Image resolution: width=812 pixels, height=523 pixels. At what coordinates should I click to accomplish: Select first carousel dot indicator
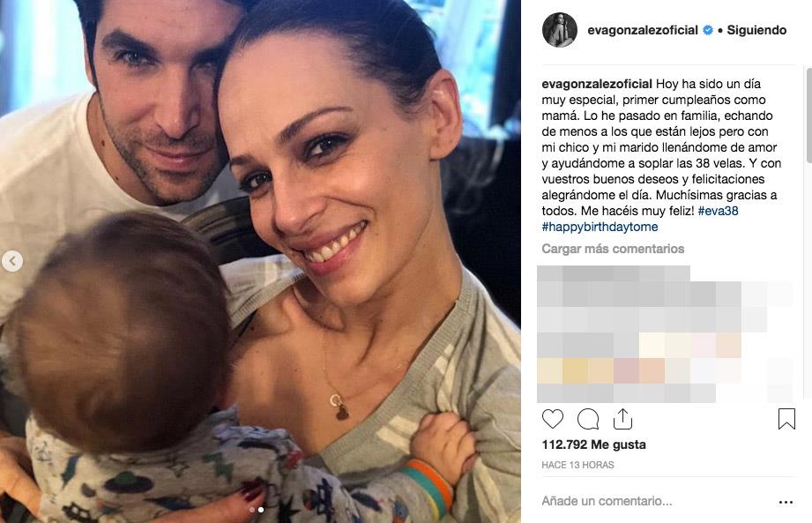[x=252, y=510]
